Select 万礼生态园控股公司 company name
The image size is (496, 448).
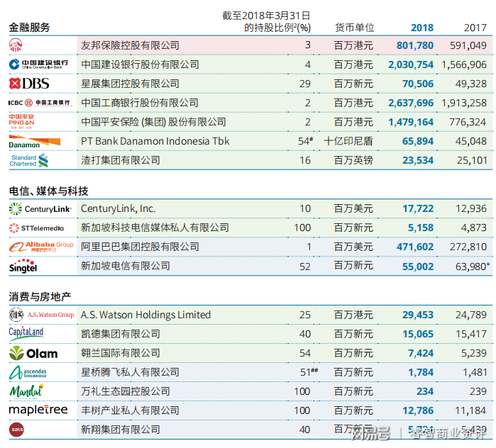126,391
